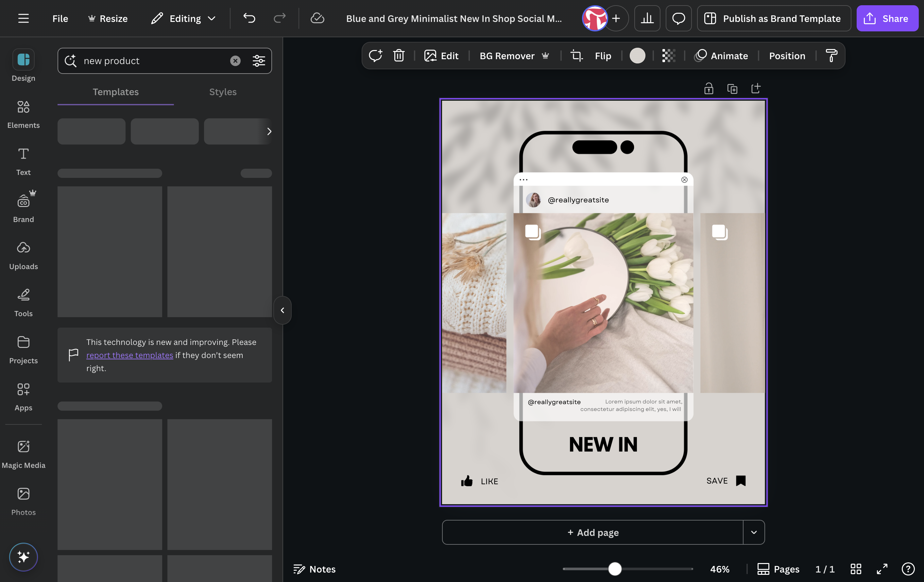Undo the last action
This screenshot has width=924, height=582.
click(x=249, y=18)
